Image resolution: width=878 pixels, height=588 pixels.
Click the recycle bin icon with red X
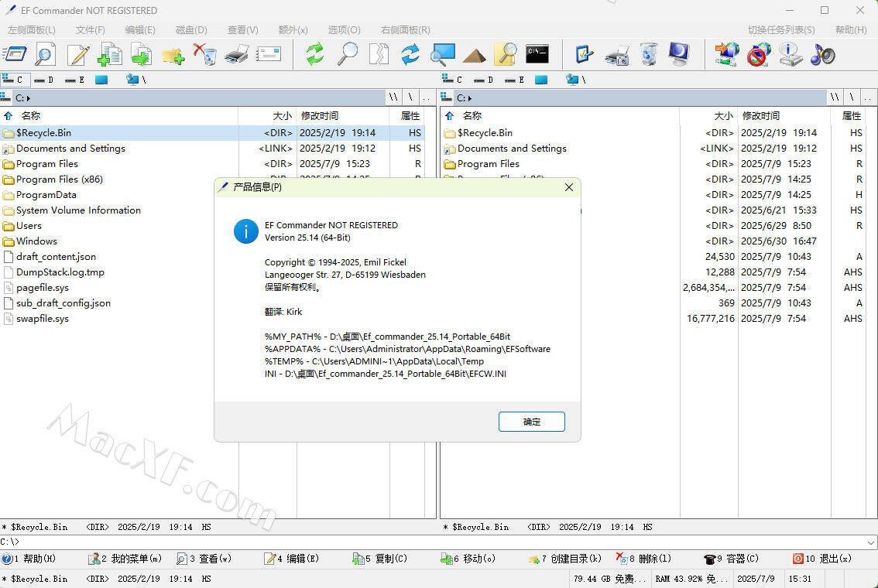click(204, 54)
